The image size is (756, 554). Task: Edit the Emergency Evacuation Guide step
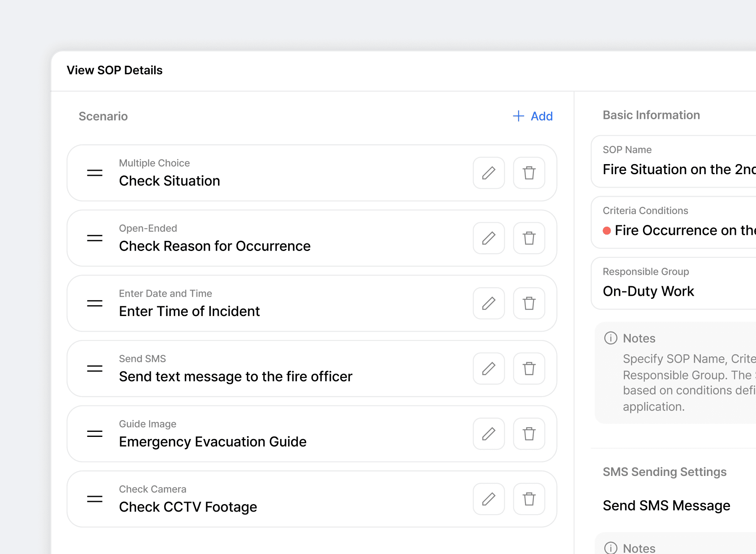point(488,434)
